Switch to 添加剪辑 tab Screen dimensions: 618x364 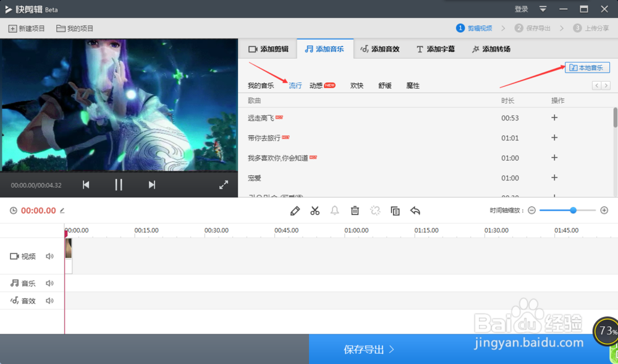(x=268, y=49)
